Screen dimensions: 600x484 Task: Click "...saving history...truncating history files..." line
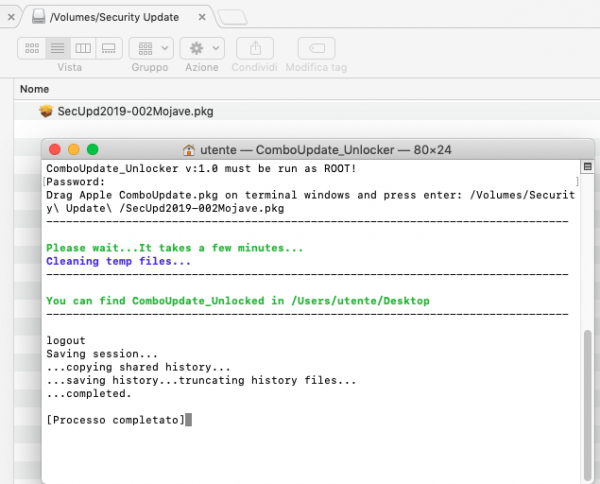(201, 381)
